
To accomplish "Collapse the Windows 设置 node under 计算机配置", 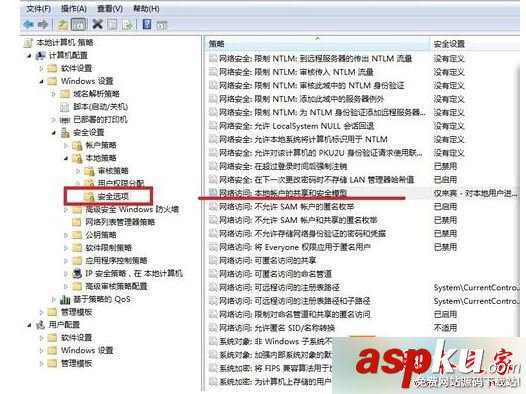I will click(42, 81).
